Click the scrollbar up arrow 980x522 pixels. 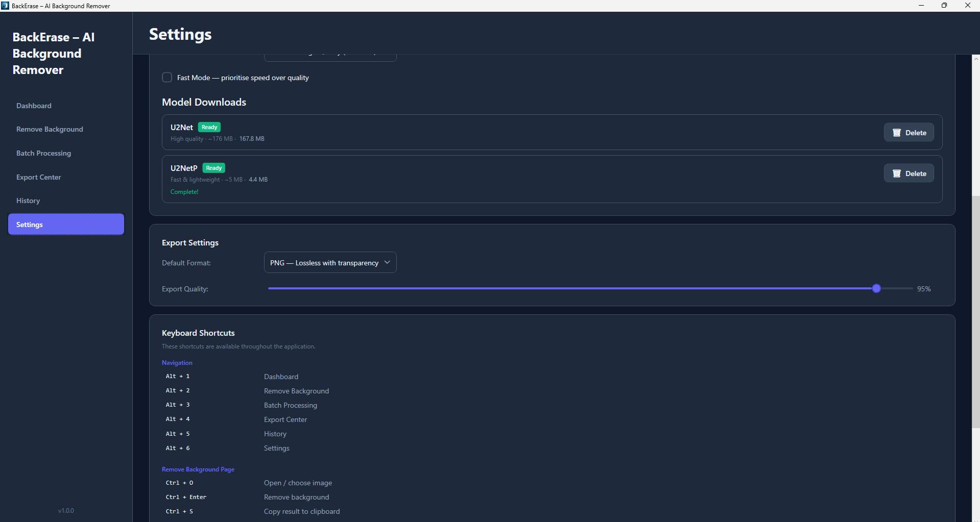click(975, 59)
